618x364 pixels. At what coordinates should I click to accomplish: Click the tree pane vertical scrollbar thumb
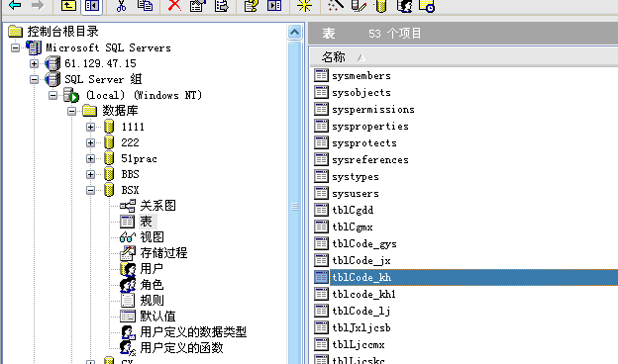tap(294, 206)
